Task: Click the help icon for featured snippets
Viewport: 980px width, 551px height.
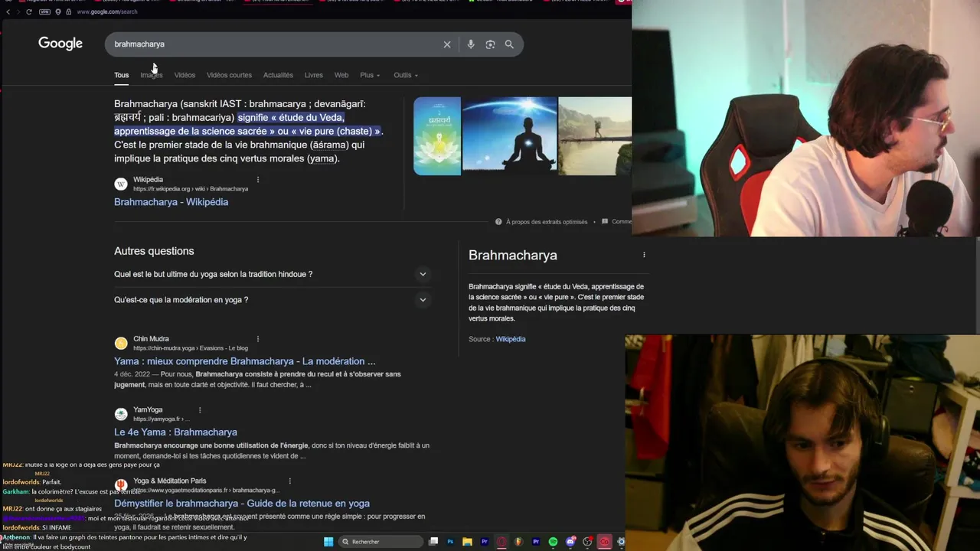Action: coord(498,222)
